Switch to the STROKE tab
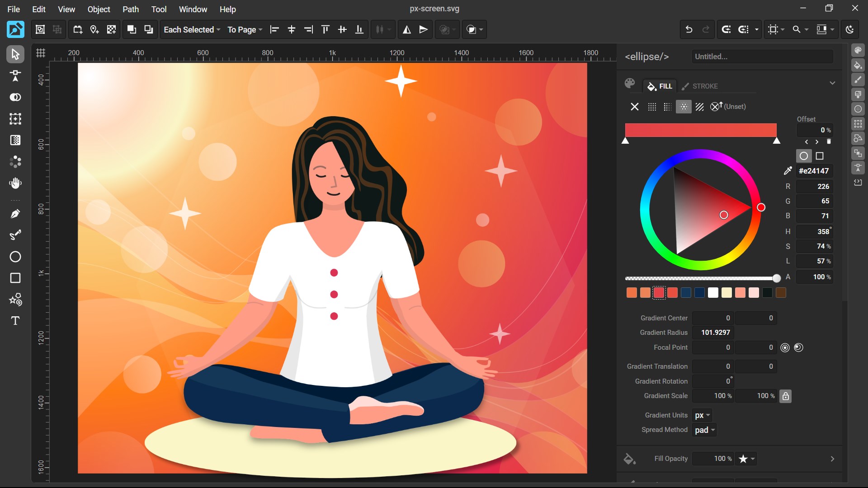The width and height of the screenshot is (868, 488). coord(700,86)
